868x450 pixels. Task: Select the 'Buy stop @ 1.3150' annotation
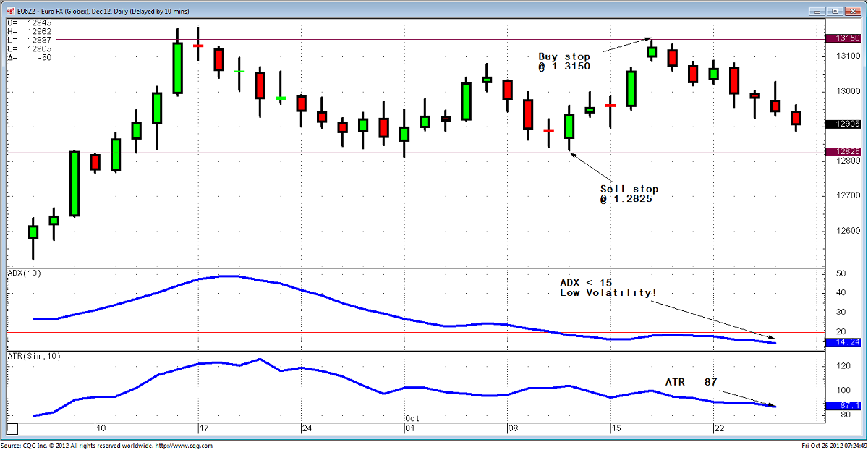[x=564, y=61]
